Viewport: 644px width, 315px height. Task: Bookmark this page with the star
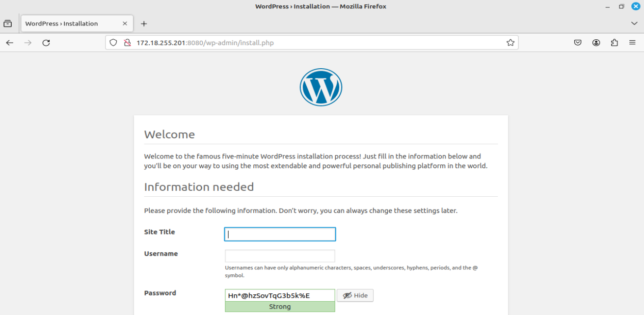tap(510, 43)
